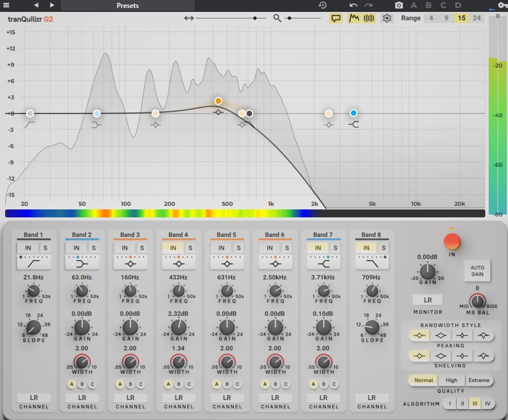Click the undo arrow
This screenshot has height=420, width=508.
(354, 5)
